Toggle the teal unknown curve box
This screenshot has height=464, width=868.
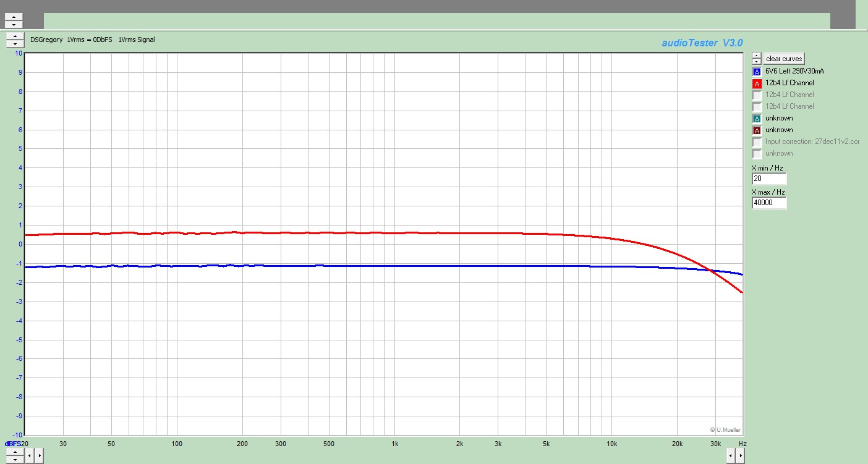coord(757,119)
